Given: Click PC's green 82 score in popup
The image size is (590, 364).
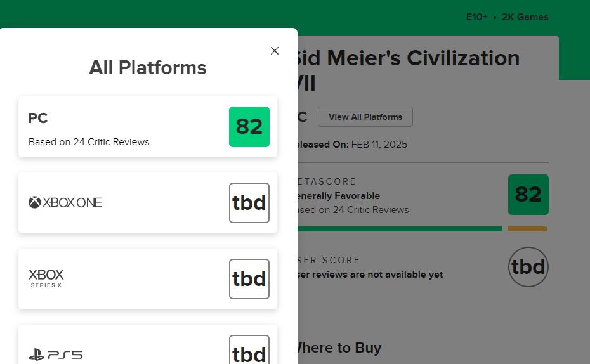Looking at the screenshot, I should (x=249, y=127).
